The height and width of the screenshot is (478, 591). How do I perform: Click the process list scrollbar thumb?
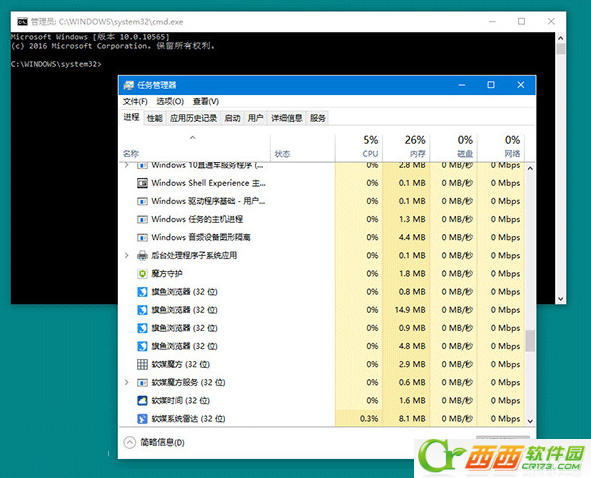(530, 340)
